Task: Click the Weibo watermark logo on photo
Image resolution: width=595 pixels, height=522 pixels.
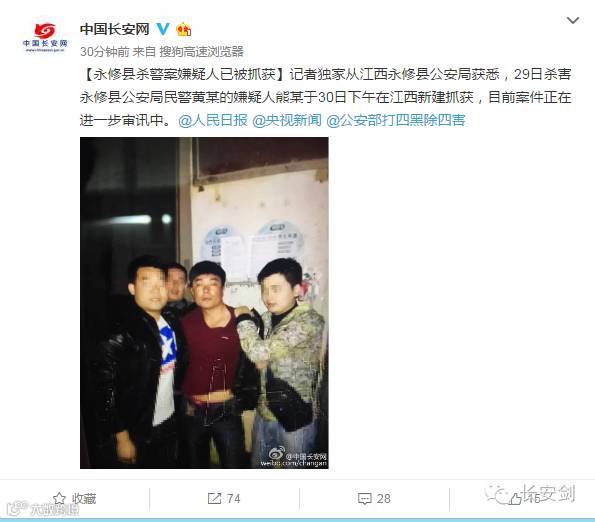Action: click(277, 454)
